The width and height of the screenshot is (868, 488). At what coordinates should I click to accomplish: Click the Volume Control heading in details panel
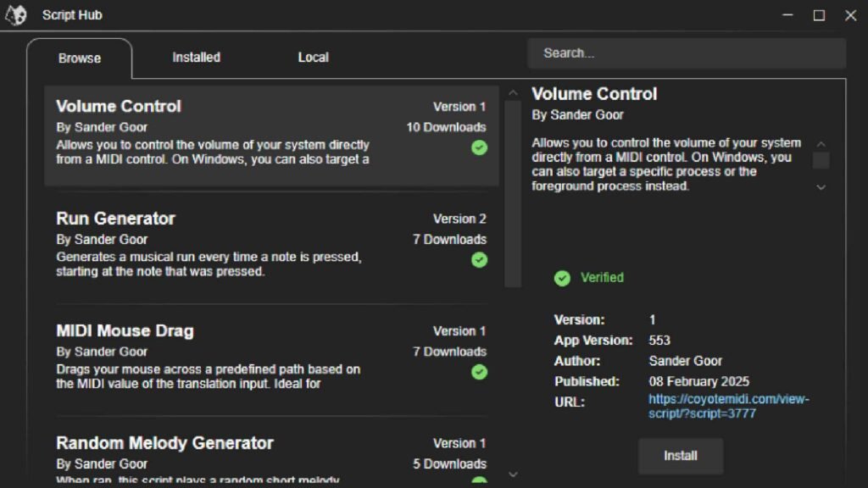pyautogui.click(x=594, y=94)
